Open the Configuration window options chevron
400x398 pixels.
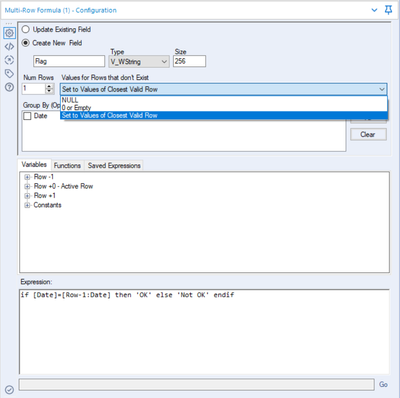point(374,10)
